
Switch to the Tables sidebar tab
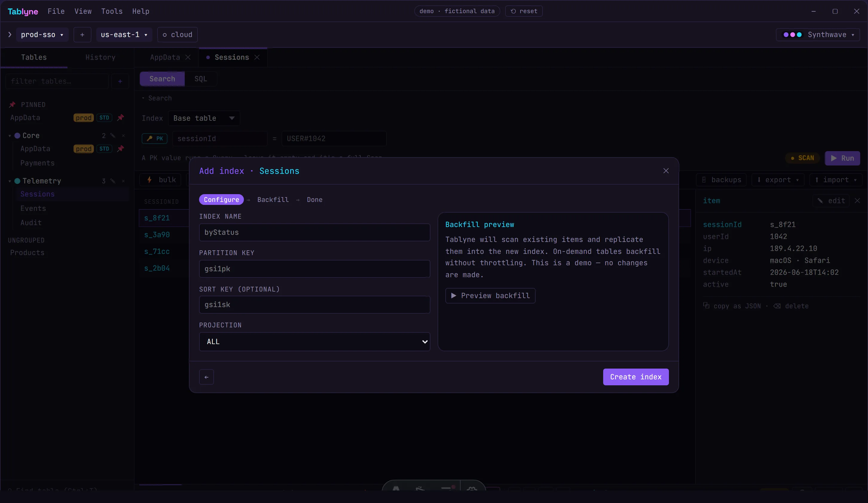coord(34,57)
